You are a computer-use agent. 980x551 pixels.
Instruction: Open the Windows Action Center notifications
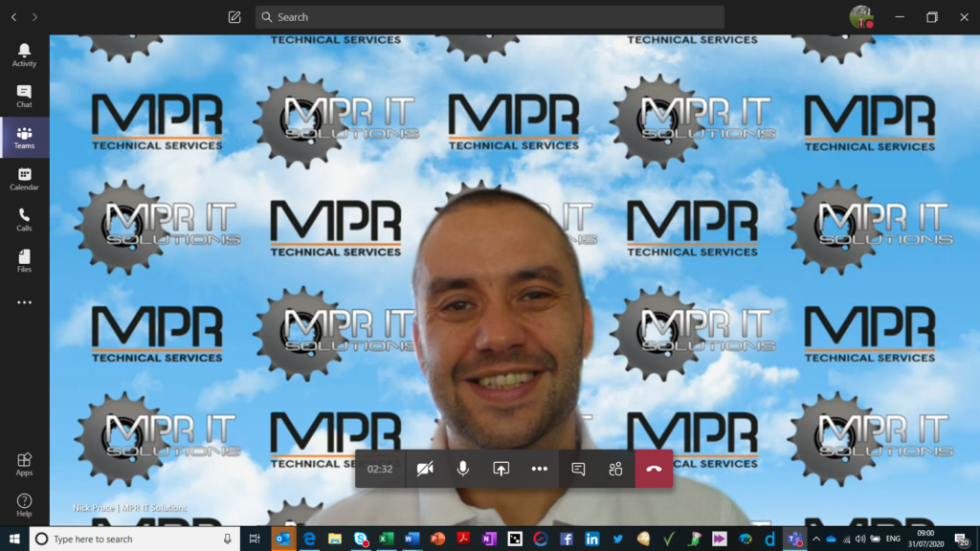pyautogui.click(x=963, y=539)
